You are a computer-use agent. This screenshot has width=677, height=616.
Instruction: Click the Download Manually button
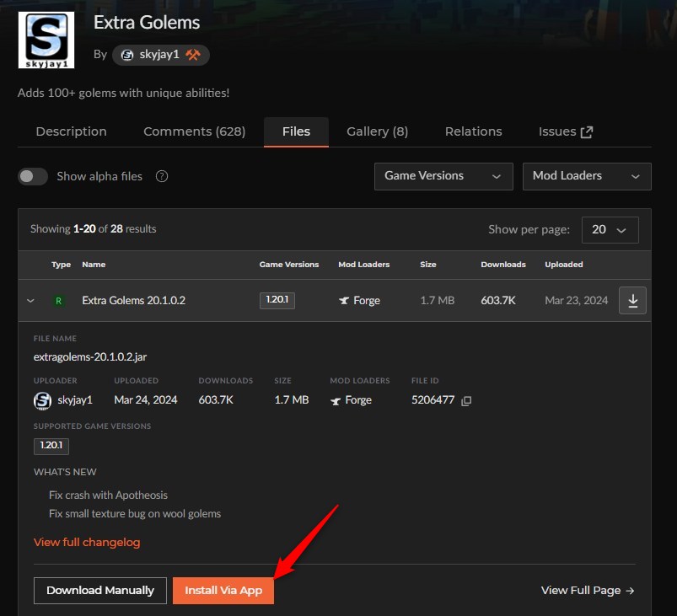[x=100, y=590]
